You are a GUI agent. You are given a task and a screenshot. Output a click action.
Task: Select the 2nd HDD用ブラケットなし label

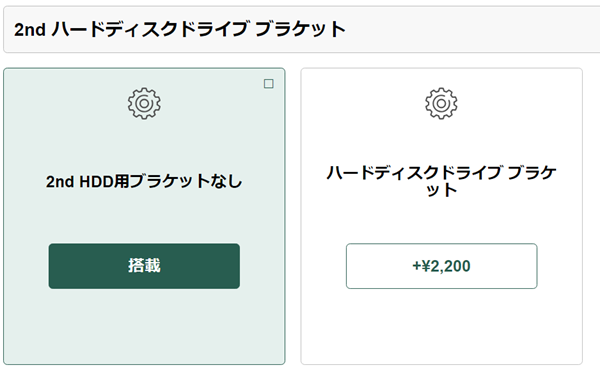pos(144,181)
